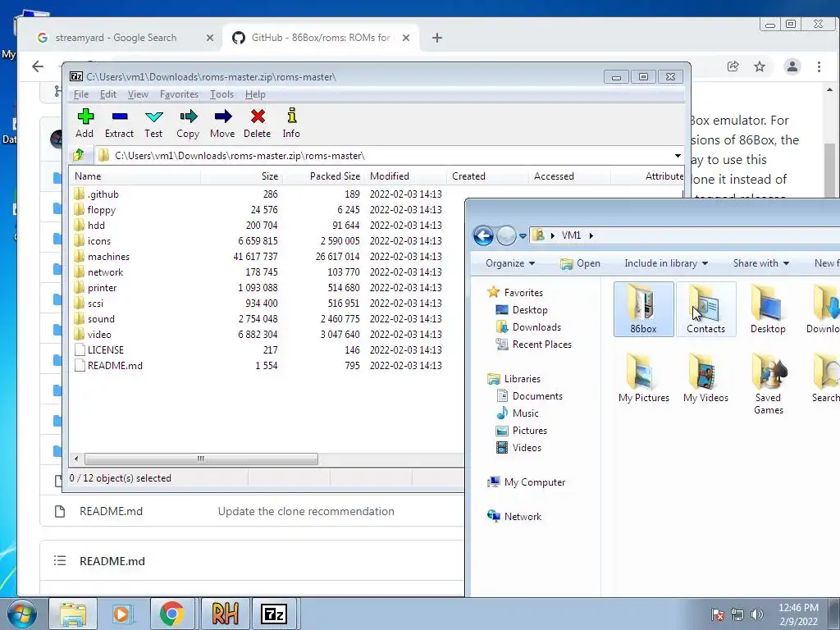Close the GitHub 86Box/roms tab

(x=406, y=38)
